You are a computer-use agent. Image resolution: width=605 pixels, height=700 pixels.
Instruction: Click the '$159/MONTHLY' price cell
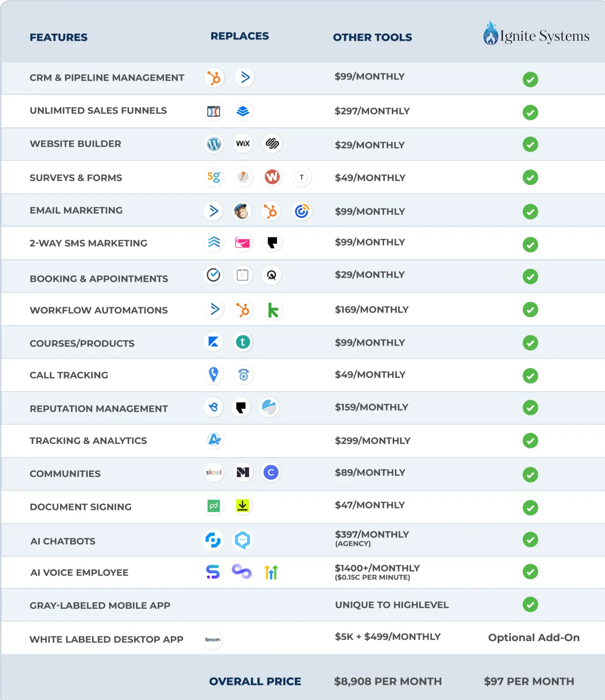point(372,407)
